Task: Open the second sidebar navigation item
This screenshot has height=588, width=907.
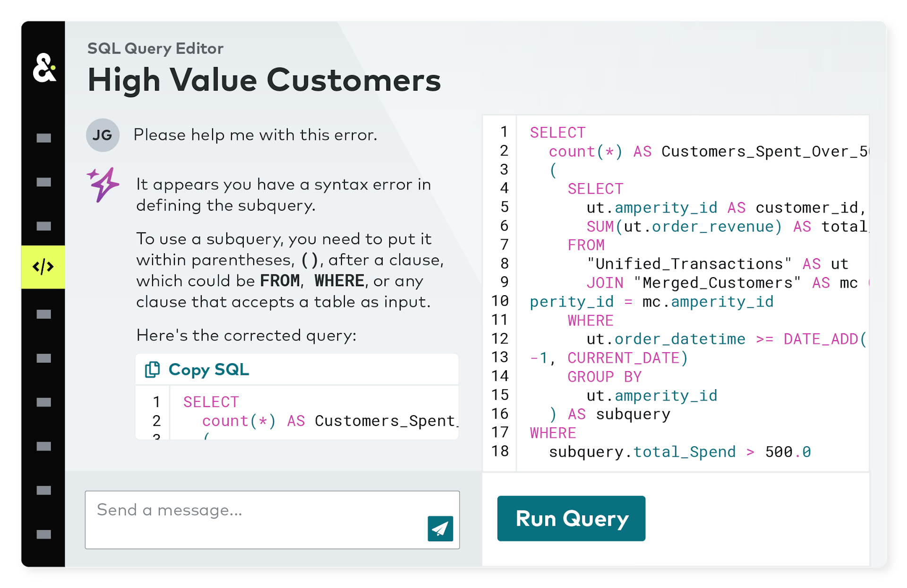Action: [x=43, y=182]
